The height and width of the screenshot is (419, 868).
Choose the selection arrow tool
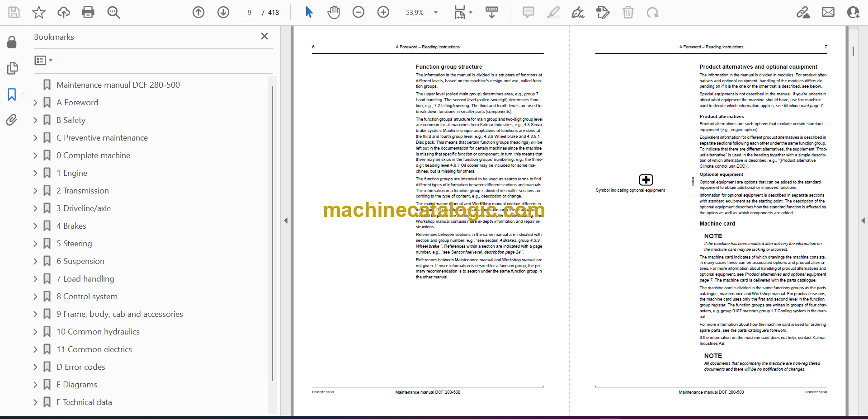point(309,12)
